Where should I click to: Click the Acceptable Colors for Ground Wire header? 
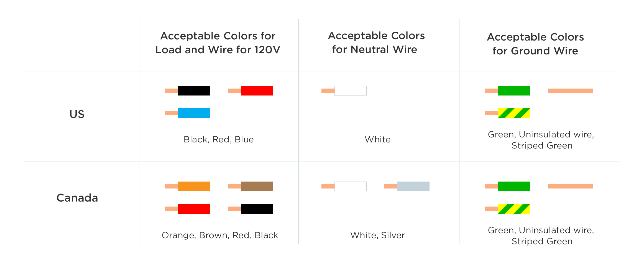[x=535, y=44]
